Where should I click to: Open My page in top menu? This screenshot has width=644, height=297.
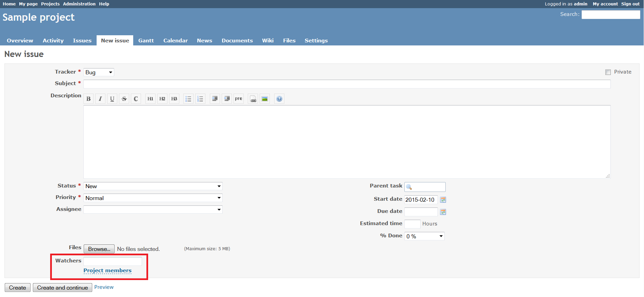coord(28,4)
